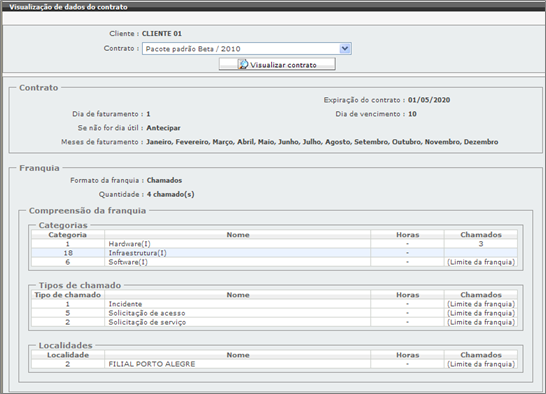This screenshot has height=394, width=546.
Task: Click the Hardware chamados value 3
Action: (481, 244)
